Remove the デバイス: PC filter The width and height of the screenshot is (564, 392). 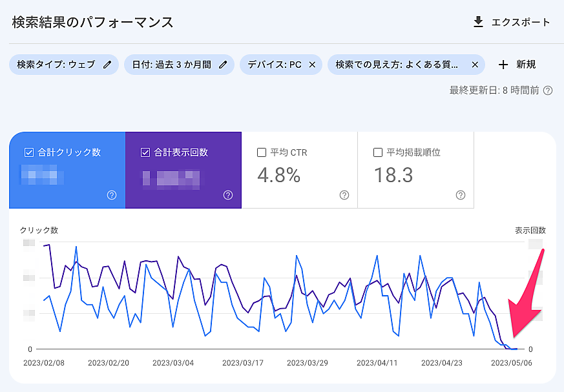click(x=312, y=65)
